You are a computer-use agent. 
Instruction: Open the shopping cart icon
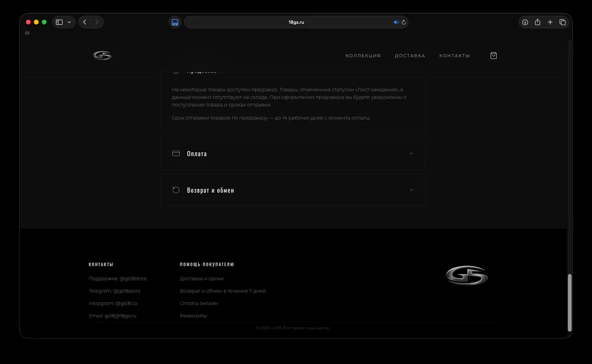coord(493,55)
